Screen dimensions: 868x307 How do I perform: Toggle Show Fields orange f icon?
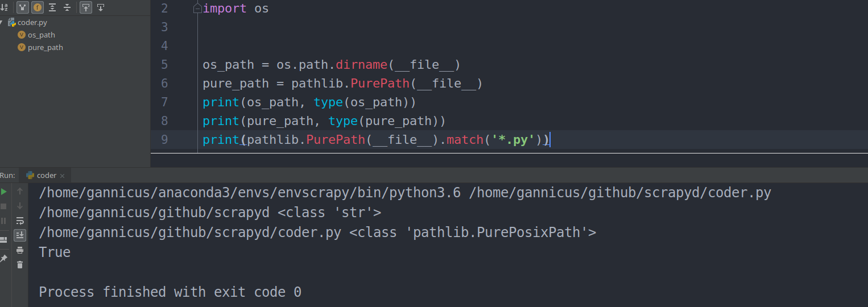pyautogui.click(x=38, y=7)
